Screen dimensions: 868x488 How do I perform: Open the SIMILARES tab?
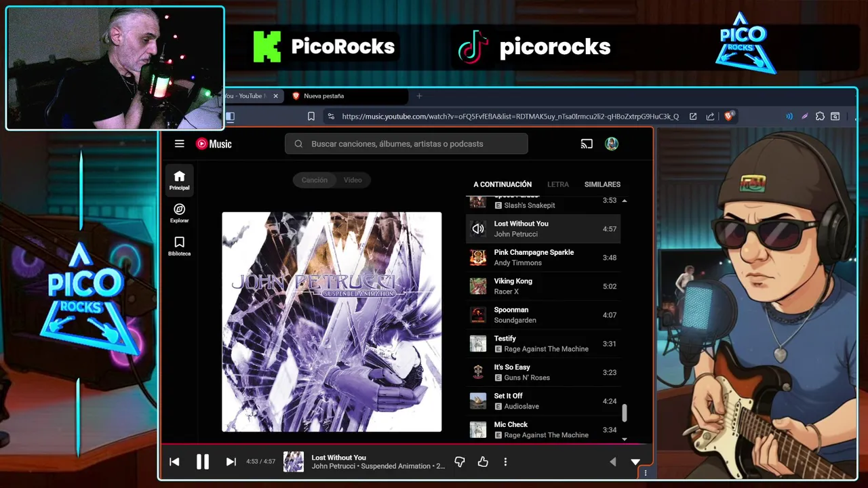(602, 184)
